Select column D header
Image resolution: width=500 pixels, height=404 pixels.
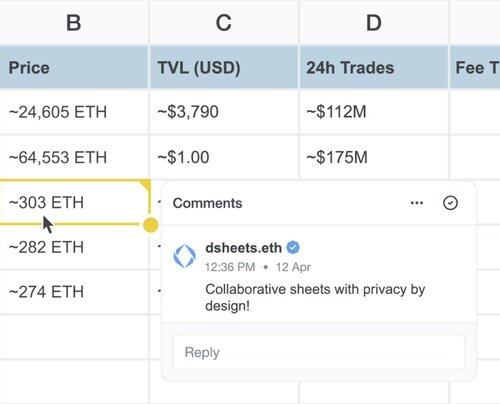[374, 22]
